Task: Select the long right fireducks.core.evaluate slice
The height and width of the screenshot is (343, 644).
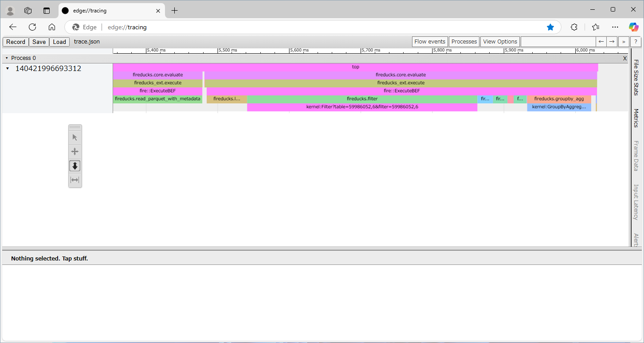Action: [x=401, y=75]
